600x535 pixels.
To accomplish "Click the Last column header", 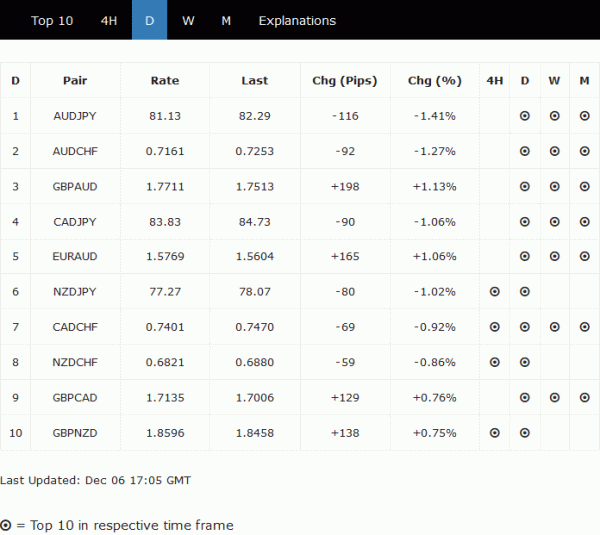I will pyautogui.click(x=254, y=80).
